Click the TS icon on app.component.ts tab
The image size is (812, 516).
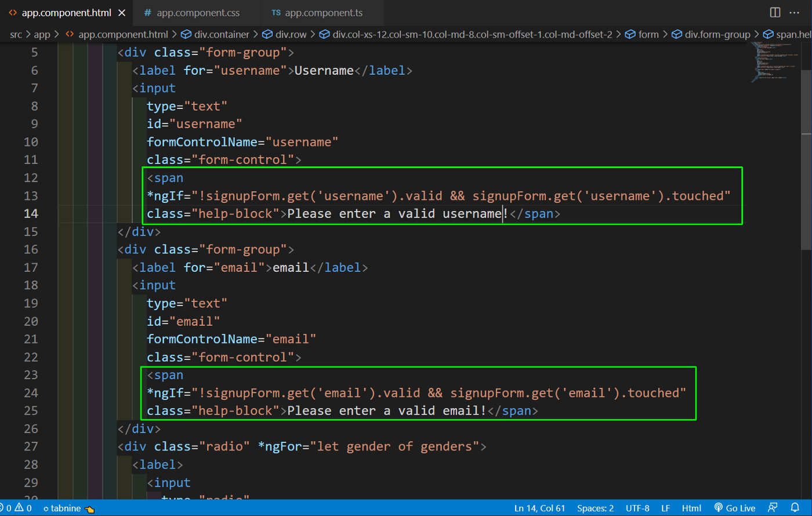pyautogui.click(x=276, y=13)
